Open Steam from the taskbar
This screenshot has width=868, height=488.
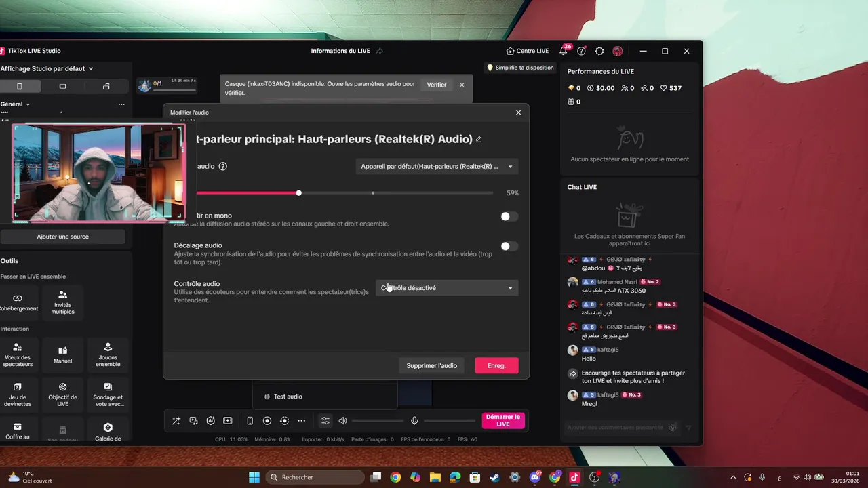(495, 477)
